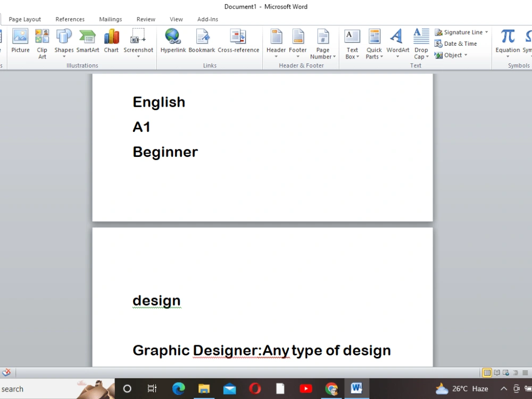
Task: Click the A1 line in the document
Action: coord(141,127)
